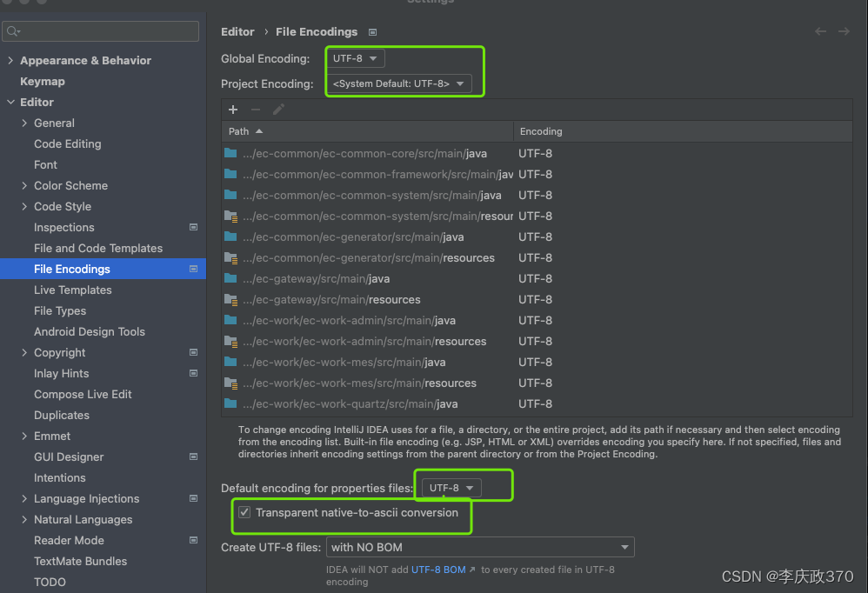Click the add path plus icon

tap(233, 110)
